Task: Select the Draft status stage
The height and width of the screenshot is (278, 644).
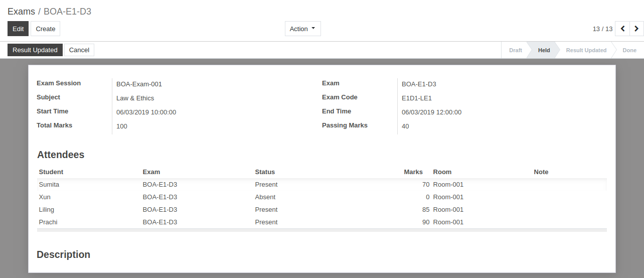Action: 515,50
